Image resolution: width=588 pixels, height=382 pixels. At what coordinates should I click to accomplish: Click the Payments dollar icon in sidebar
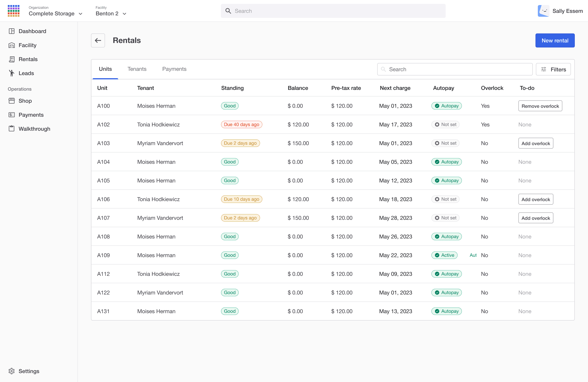coord(12,115)
